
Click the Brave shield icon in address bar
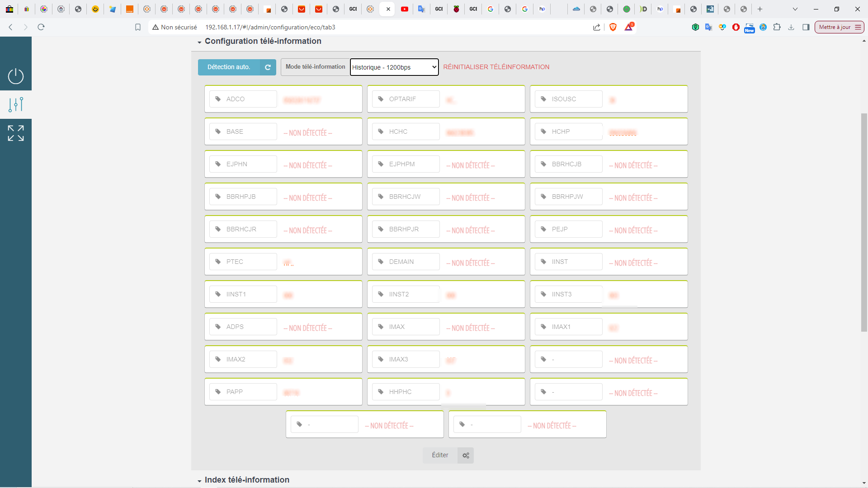point(613,27)
